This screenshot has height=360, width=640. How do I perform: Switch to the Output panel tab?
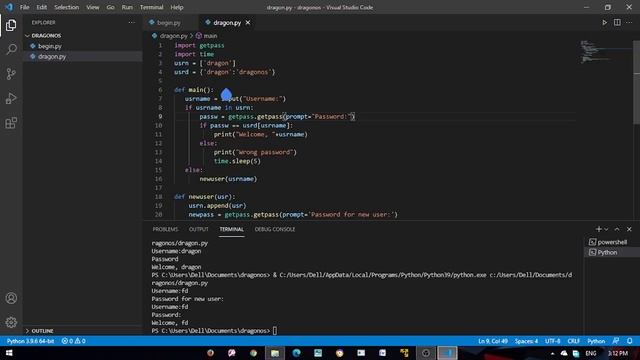click(198, 229)
